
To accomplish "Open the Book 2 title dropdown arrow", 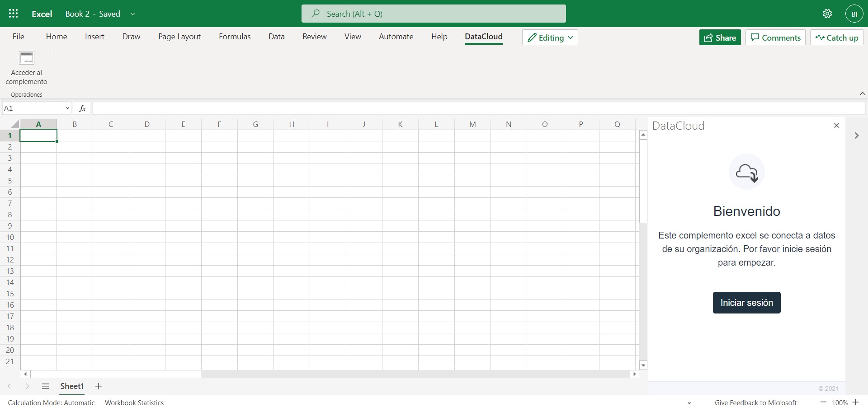I will 132,14.
